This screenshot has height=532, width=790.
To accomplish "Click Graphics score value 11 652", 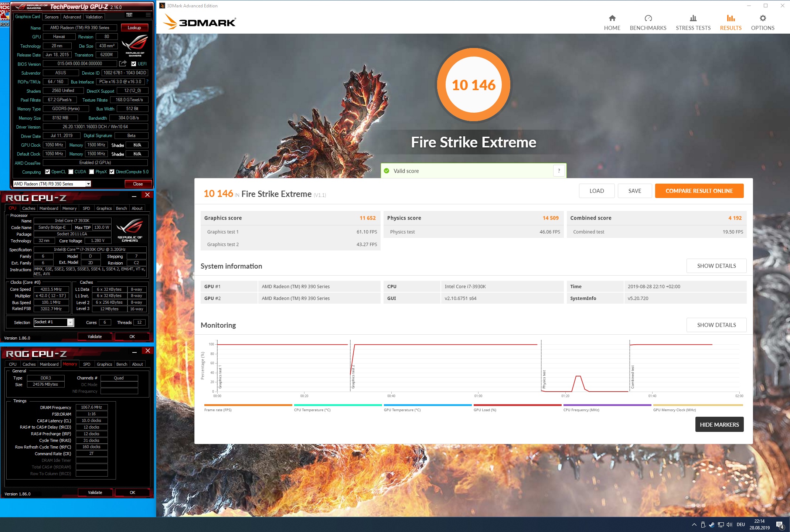I will pos(367,218).
